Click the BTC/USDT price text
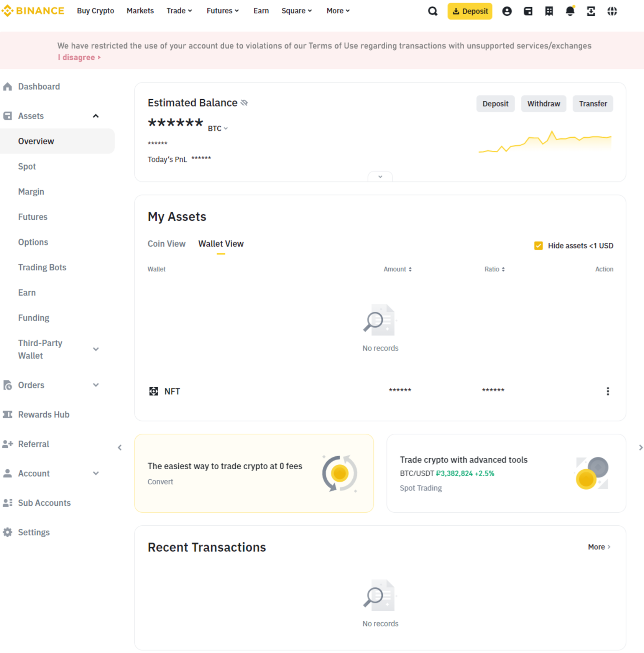The image size is (644, 653). [x=447, y=474]
